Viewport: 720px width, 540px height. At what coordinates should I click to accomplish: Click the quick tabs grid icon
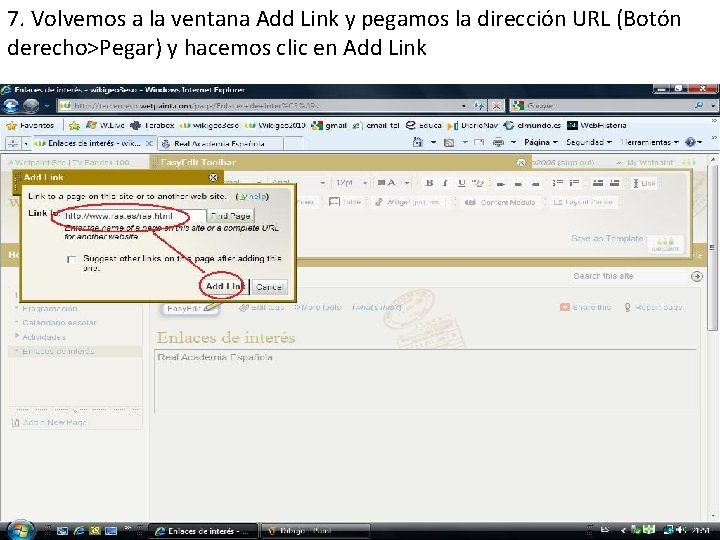pos(12,143)
